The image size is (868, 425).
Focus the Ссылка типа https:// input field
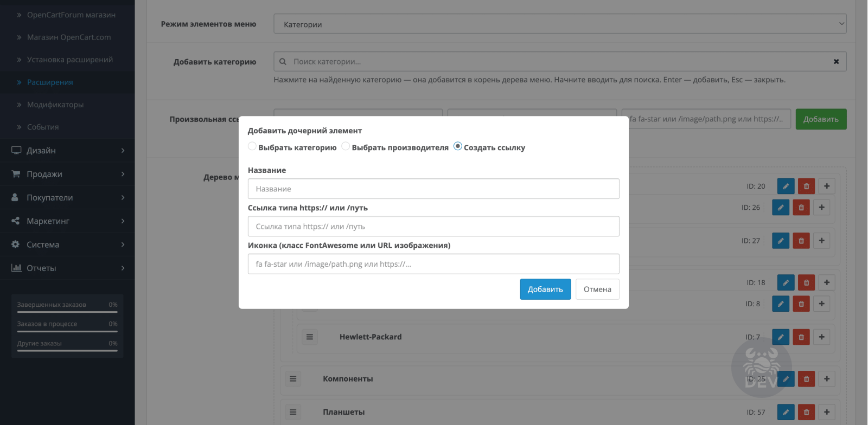[433, 227]
